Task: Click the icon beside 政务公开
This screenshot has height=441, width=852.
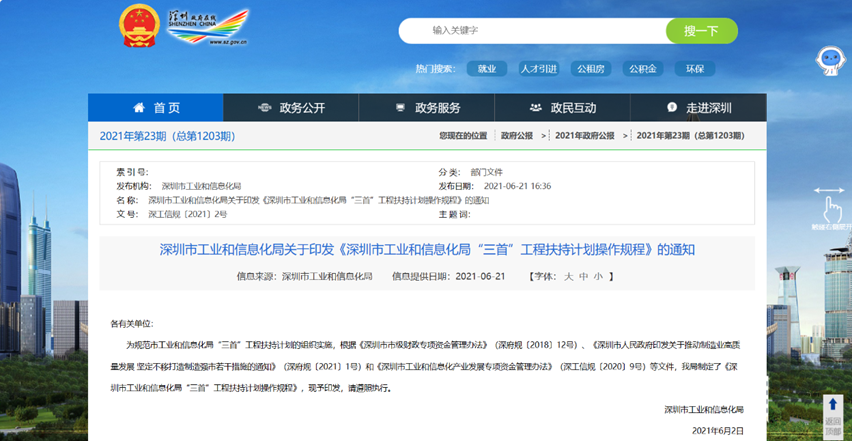Action: coord(265,108)
